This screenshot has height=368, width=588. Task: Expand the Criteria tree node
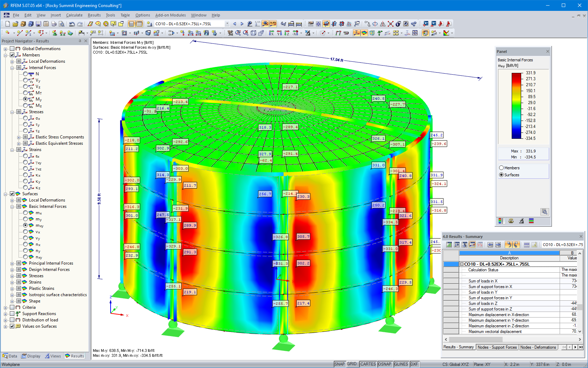[x=6, y=307]
